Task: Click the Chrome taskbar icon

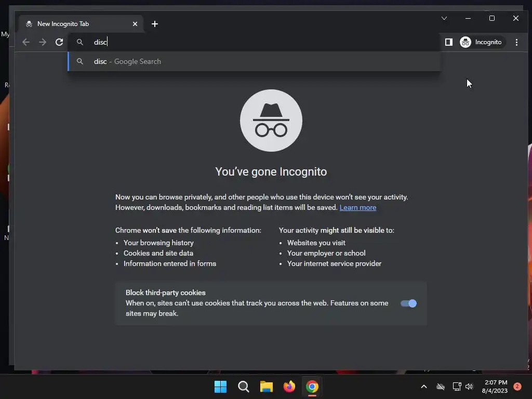Action: tap(312, 387)
